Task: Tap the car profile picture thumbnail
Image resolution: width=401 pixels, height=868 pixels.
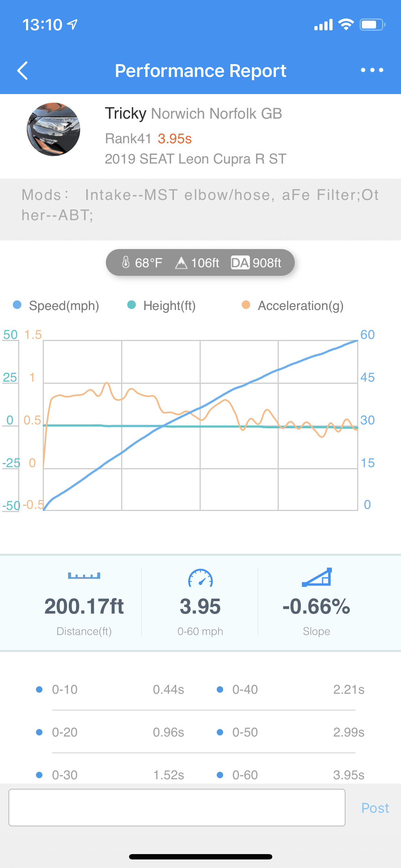Action: (53, 129)
